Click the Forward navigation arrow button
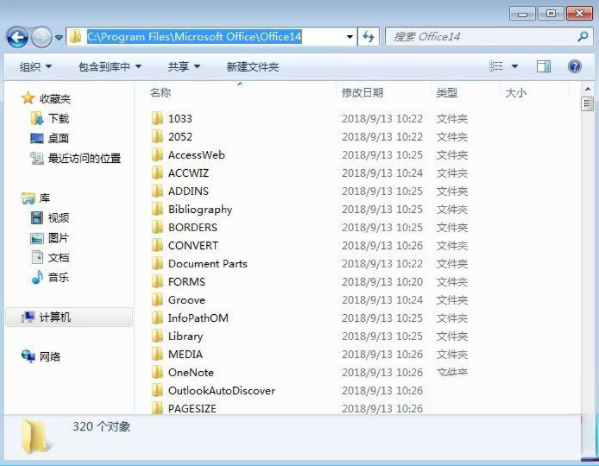Image resolution: width=599 pixels, height=466 pixels. 41,37
